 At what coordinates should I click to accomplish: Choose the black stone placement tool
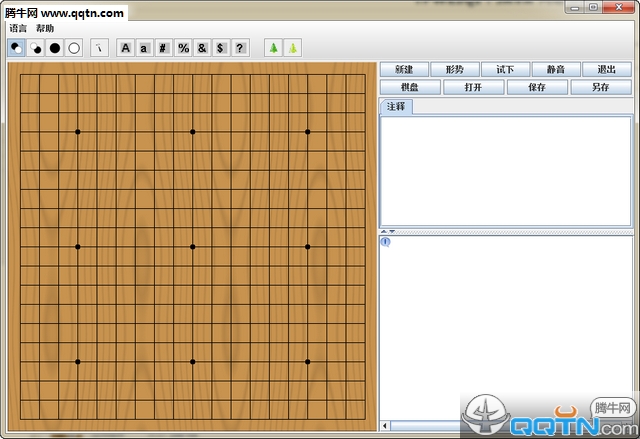pyautogui.click(x=55, y=48)
